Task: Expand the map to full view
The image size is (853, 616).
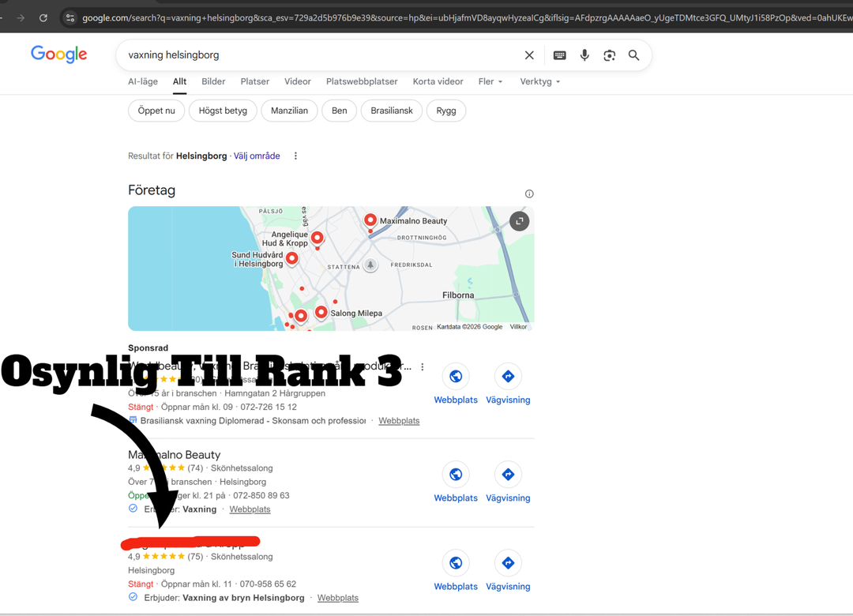Action: pos(519,221)
